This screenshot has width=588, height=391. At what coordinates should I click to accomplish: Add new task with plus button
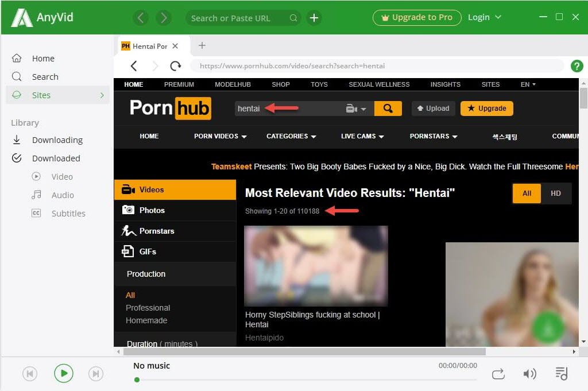314,18
